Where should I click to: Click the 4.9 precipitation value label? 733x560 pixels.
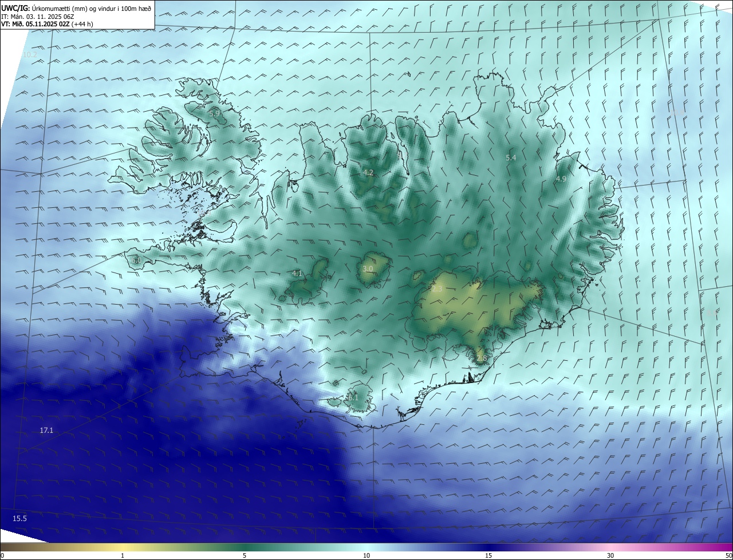coord(561,179)
